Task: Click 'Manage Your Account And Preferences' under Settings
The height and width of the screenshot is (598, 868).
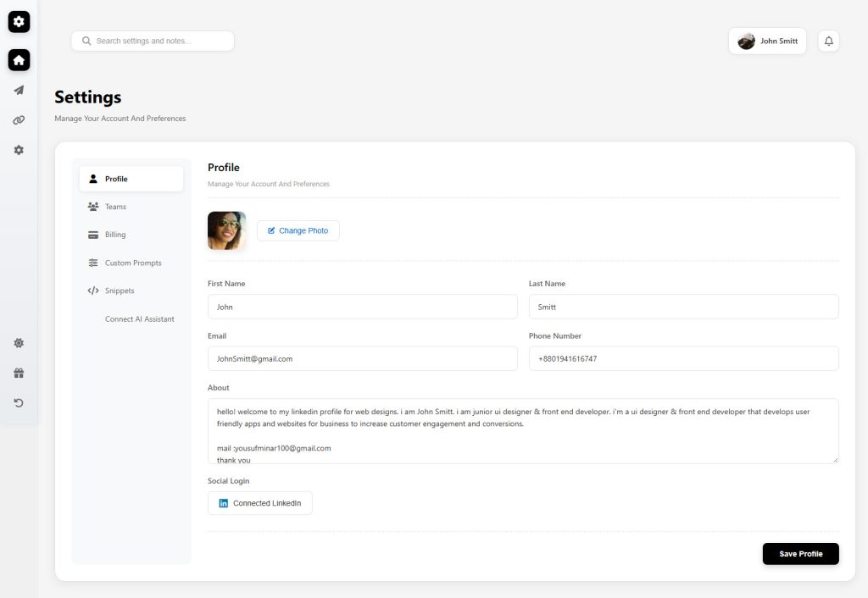Action: (x=120, y=119)
